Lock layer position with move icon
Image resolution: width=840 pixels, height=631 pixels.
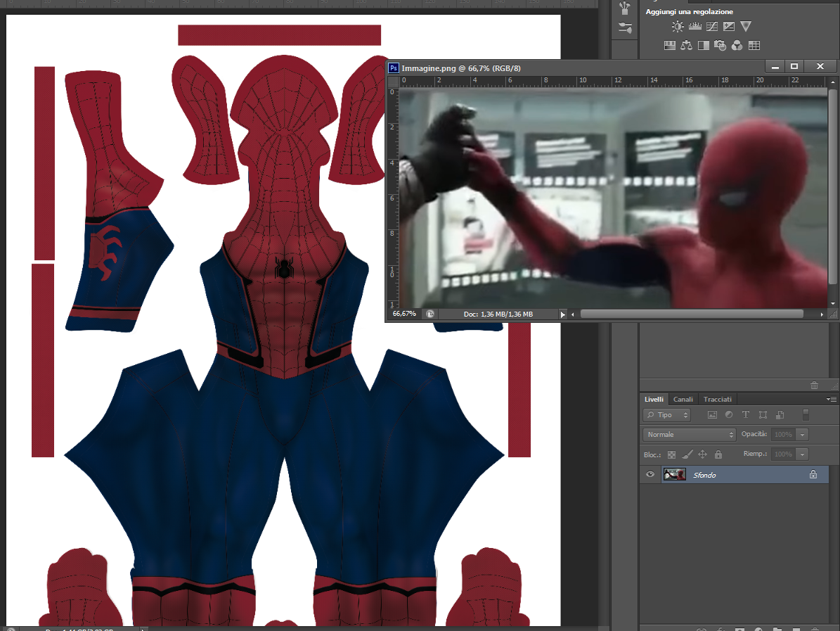pos(702,454)
